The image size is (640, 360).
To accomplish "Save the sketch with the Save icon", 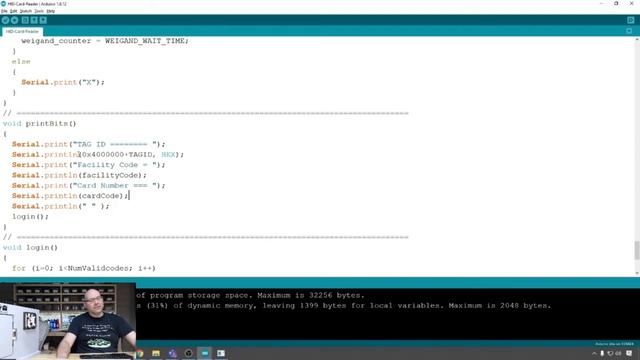I will pyautogui.click(x=43, y=20).
